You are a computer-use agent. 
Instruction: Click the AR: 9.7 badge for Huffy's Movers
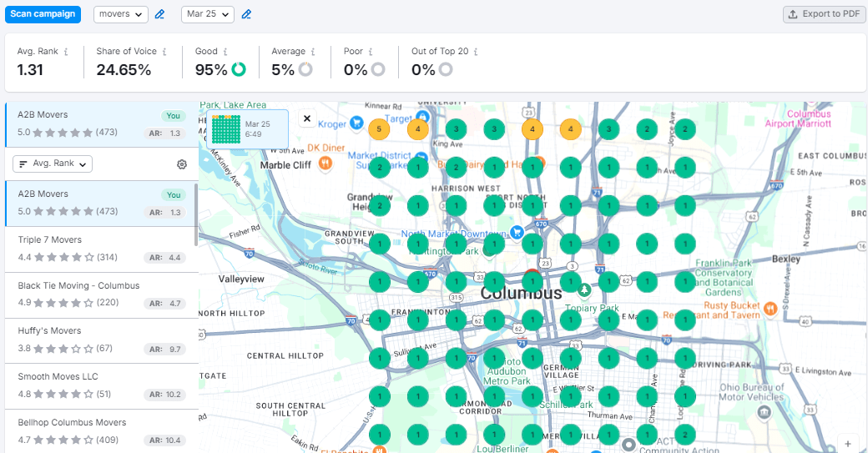[164, 350]
